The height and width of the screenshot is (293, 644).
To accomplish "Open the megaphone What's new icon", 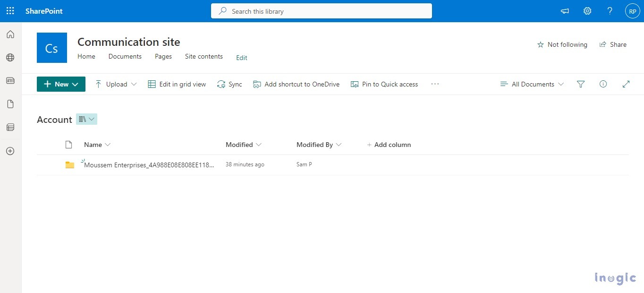I will pyautogui.click(x=565, y=11).
